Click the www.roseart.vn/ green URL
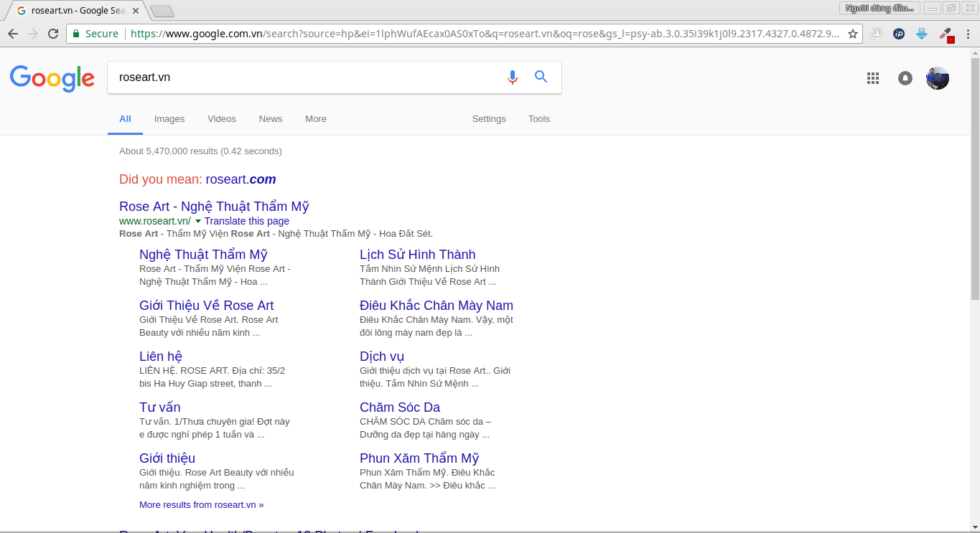This screenshot has width=980, height=533. pos(155,221)
